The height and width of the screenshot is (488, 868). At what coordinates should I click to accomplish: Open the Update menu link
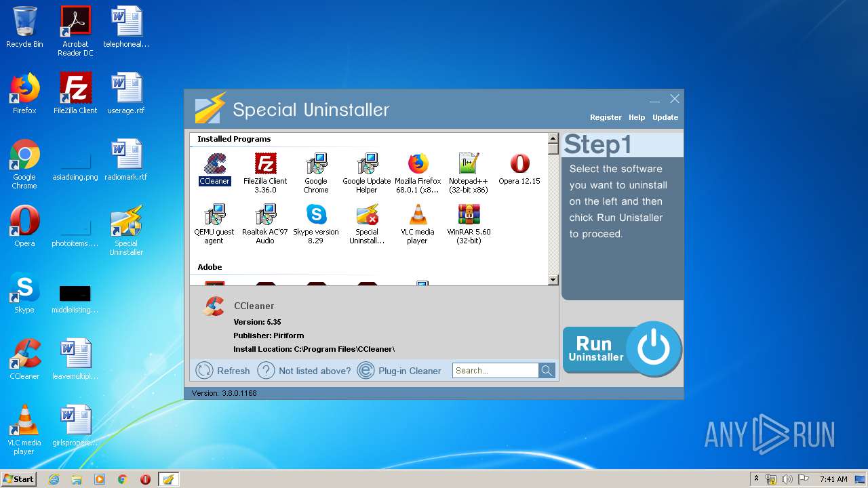pyautogui.click(x=665, y=117)
